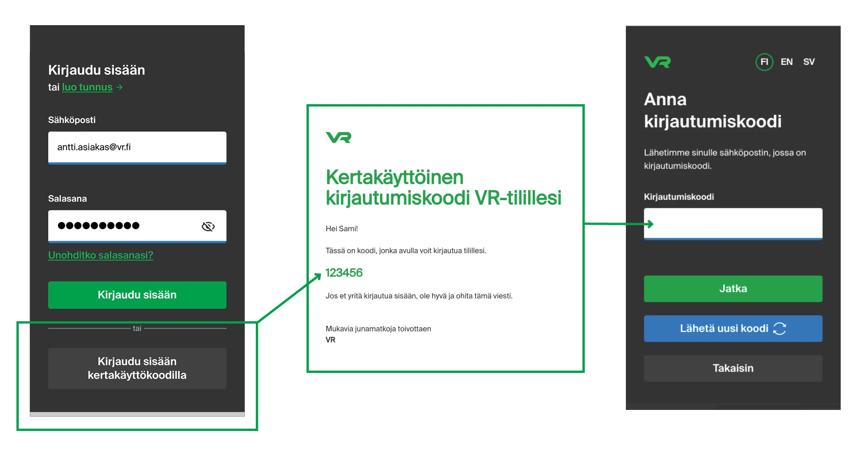Click the VR logo in the code entry panel
This screenshot has width=868, height=457.
tap(657, 62)
